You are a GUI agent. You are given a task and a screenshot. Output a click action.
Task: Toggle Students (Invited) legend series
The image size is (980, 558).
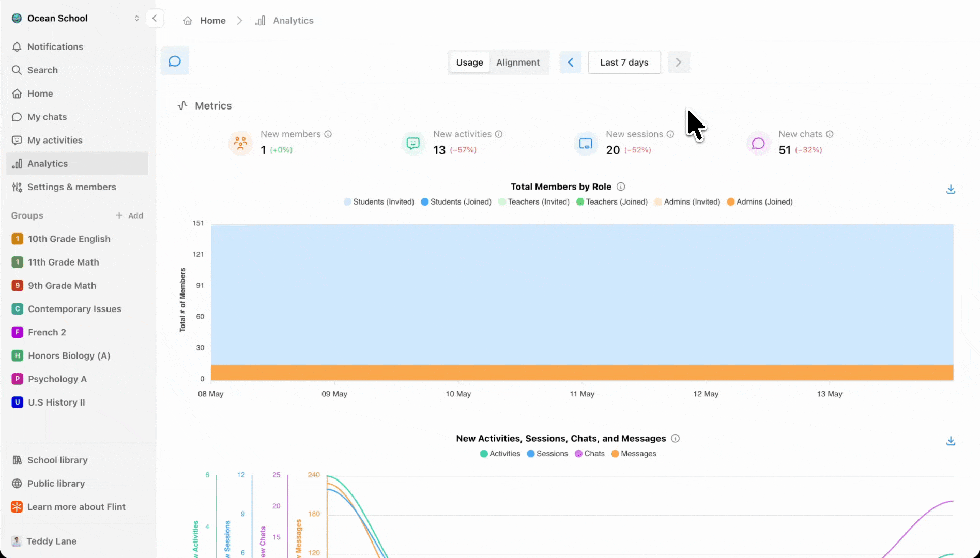click(x=379, y=202)
